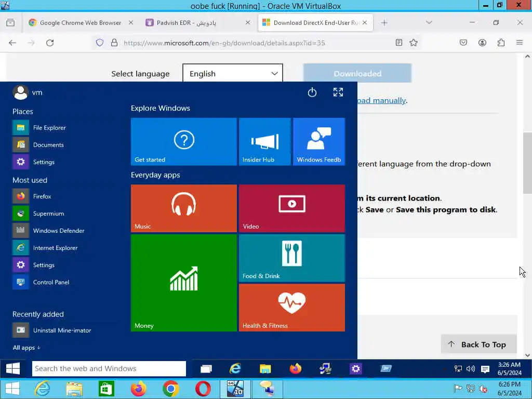532x399 pixels.
Task: Click the vm user account
Action: point(28,92)
